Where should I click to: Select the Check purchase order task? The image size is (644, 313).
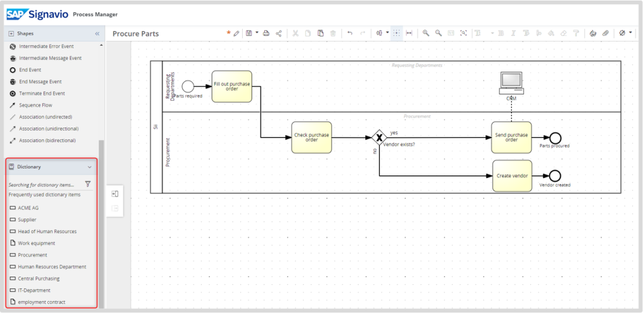pos(311,138)
